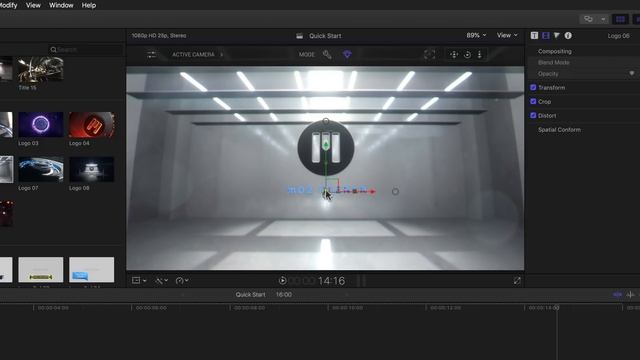The height and width of the screenshot is (360, 640).
Task: Click the circle handle right of text
Action: pyautogui.click(x=395, y=191)
